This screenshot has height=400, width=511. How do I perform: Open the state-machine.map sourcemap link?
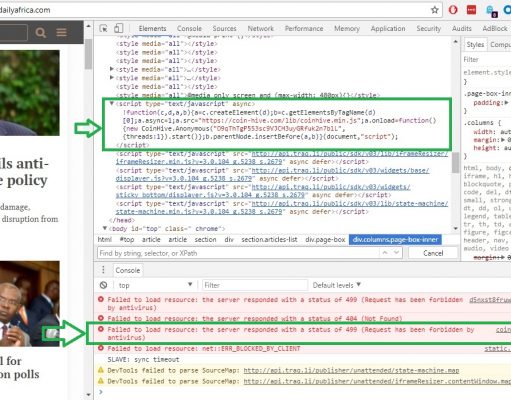pyautogui.click(x=351, y=370)
